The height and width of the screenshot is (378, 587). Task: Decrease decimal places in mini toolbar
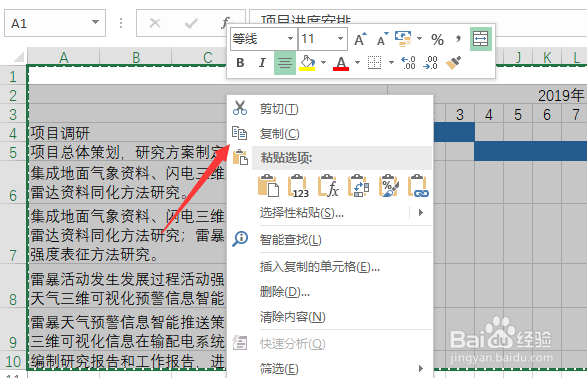click(430, 63)
